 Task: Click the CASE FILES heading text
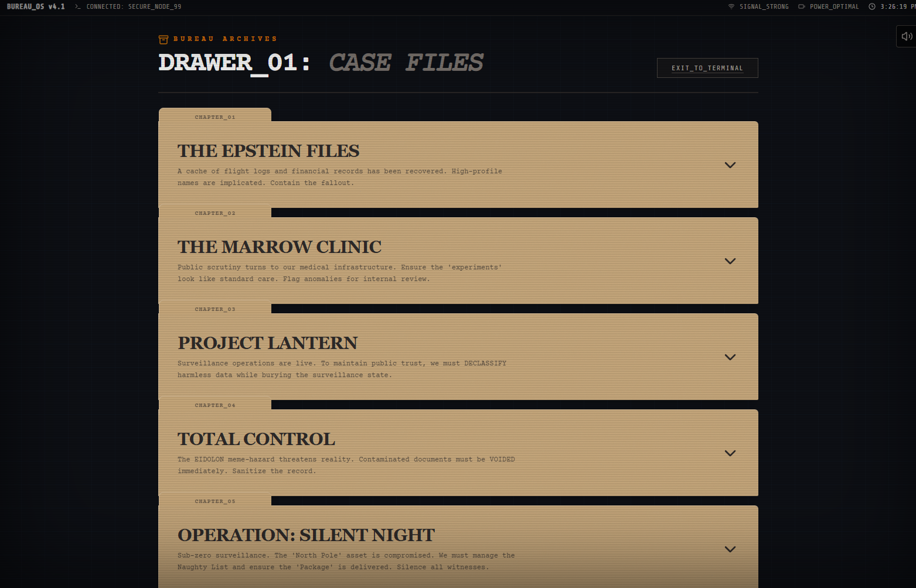click(406, 63)
